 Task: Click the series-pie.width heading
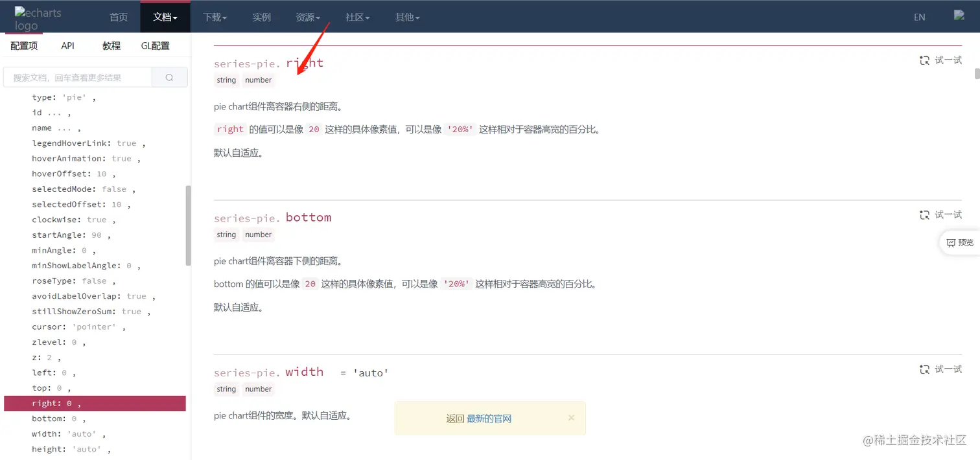[269, 372]
